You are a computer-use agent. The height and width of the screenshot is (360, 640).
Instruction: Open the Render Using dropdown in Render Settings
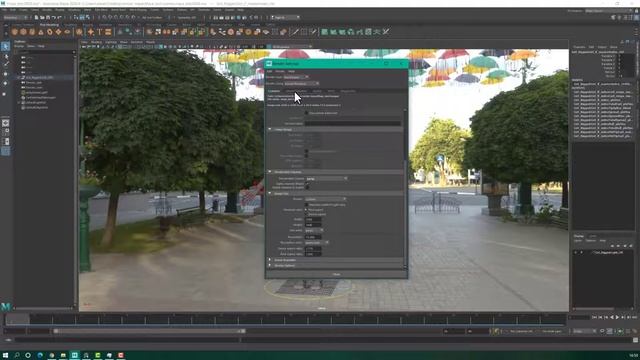coord(302,84)
